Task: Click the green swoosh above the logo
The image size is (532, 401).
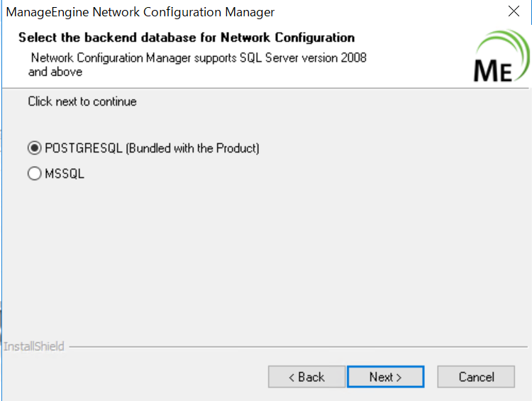Action: coord(507,41)
